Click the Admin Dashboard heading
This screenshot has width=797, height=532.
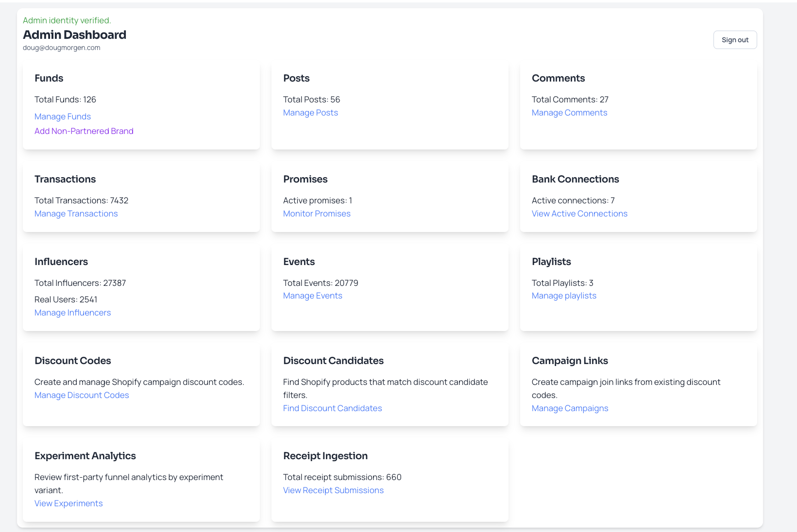[x=74, y=34]
